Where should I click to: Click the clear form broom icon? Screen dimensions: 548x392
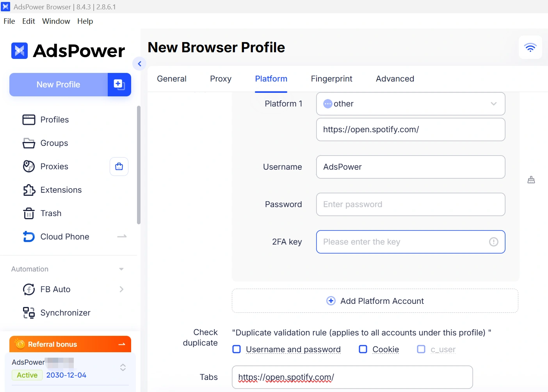tap(531, 180)
